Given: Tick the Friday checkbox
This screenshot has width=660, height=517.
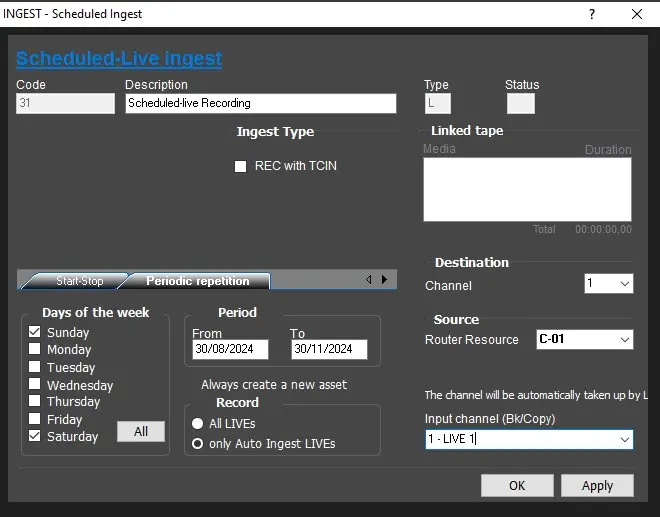Looking at the screenshot, I should [35, 419].
